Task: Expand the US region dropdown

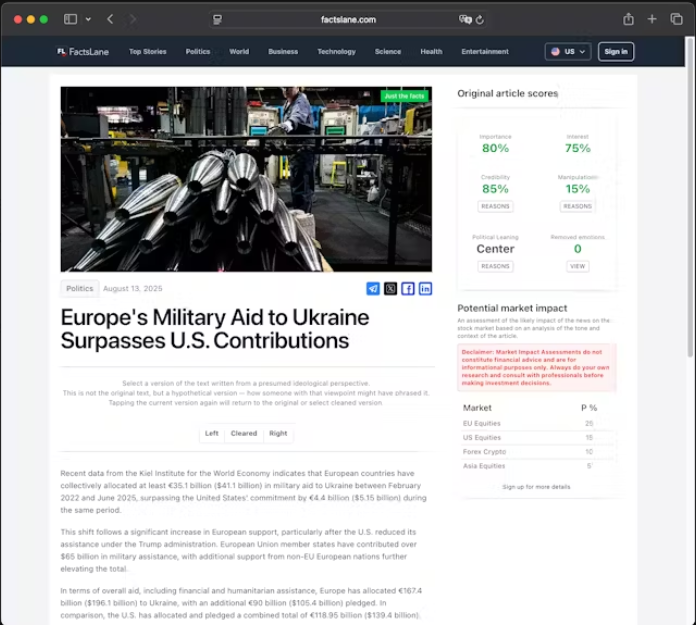Action: tap(568, 51)
